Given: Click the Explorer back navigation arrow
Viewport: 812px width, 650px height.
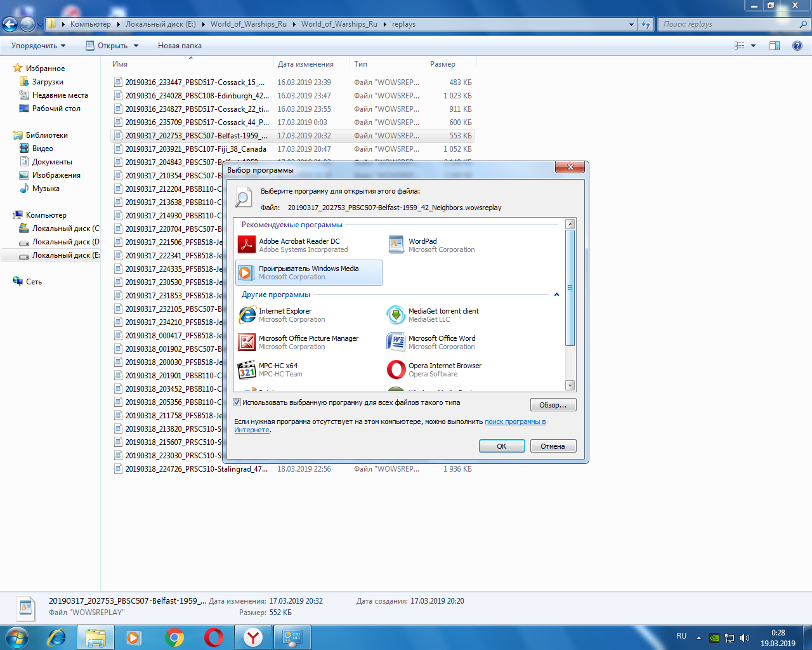Looking at the screenshot, I should pyautogui.click(x=10, y=24).
